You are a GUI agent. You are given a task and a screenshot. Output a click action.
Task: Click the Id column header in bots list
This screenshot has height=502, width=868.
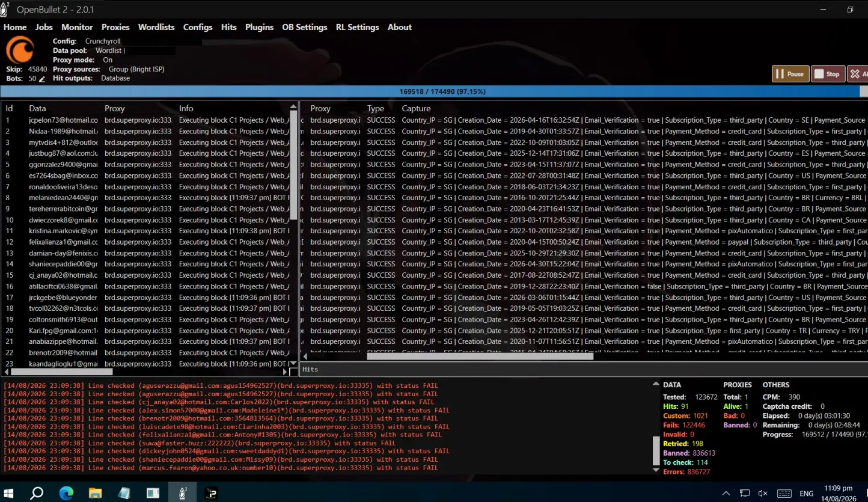pyautogui.click(x=9, y=108)
